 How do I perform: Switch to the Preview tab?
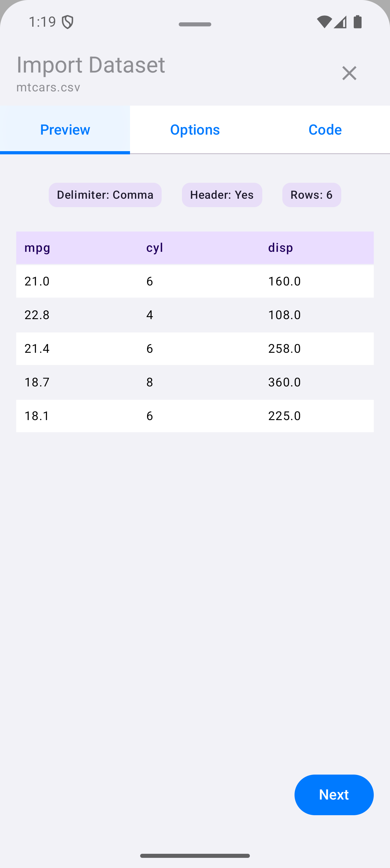65,130
